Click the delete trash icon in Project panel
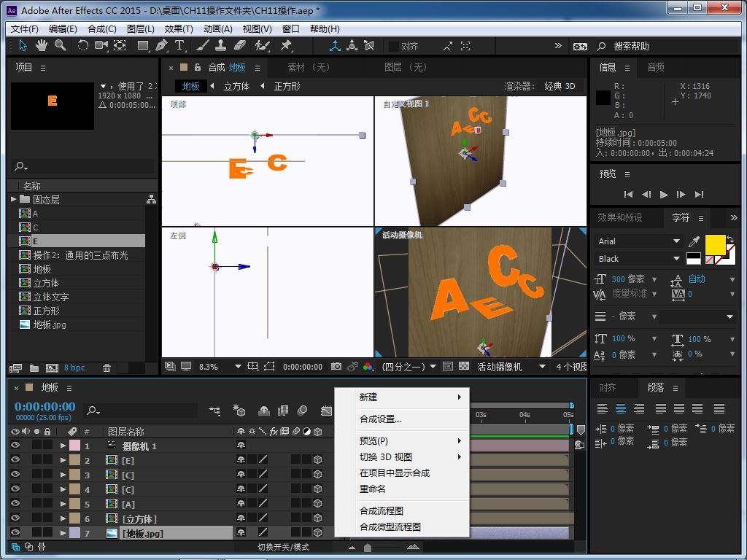The height and width of the screenshot is (560, 747). click(107, 367)
